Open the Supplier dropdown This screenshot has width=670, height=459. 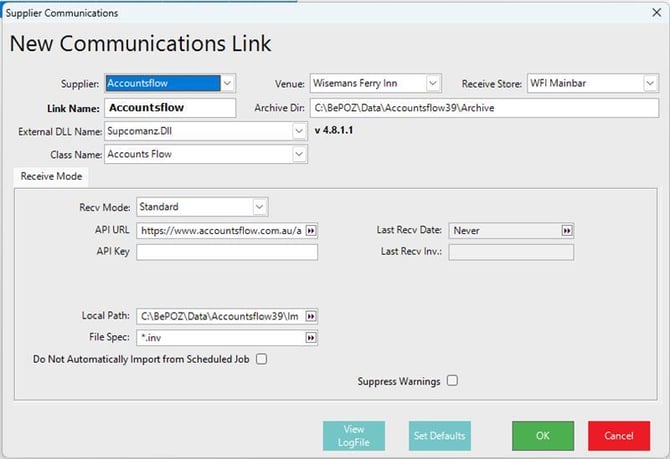click(x=228, y=83)
